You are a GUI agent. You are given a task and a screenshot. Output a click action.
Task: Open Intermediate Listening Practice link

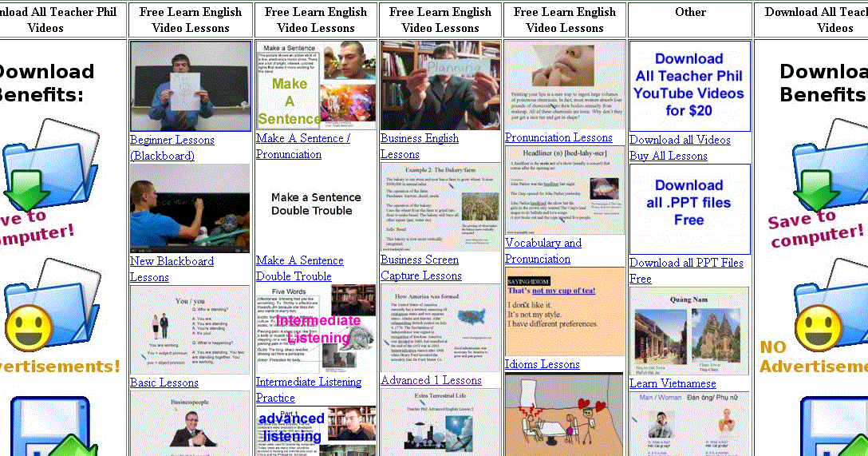[x=308, y=390]
